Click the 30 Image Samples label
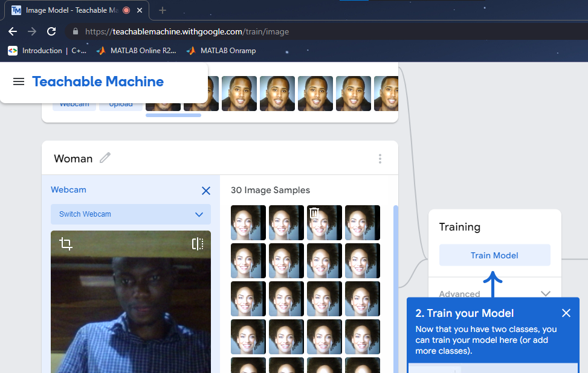 point(270,190)
